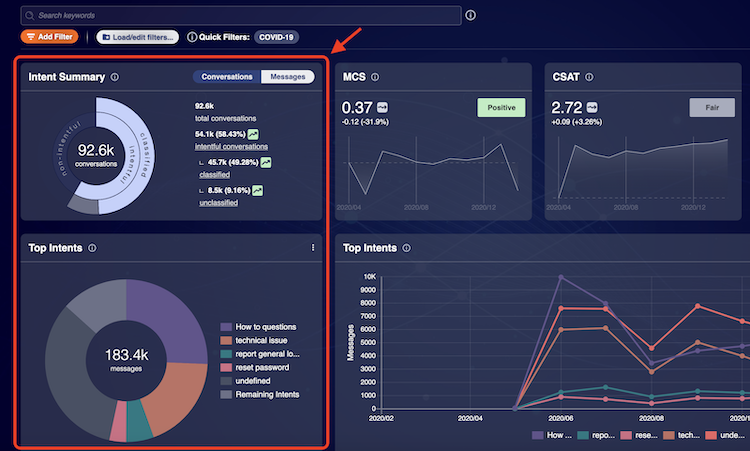The image size is (750, 451).
Task: Toggle How to questions pie legend item
Action: 258,327
